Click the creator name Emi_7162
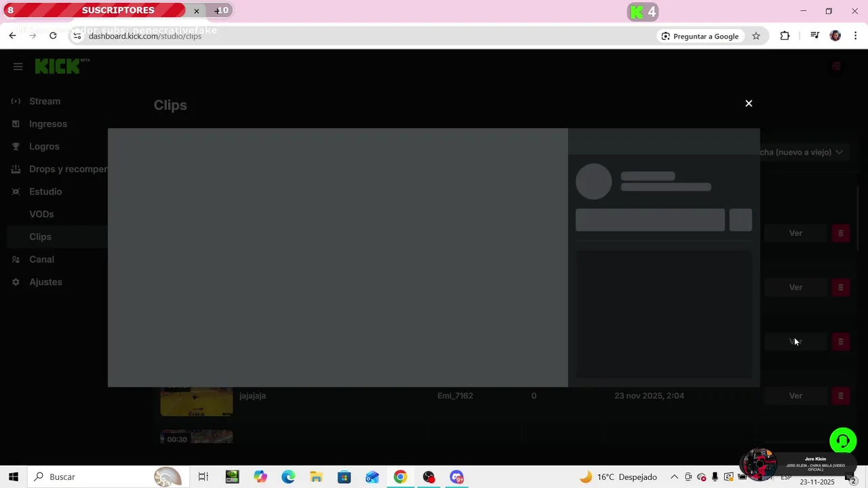This screenshot has width=868, height=488. [x=455, y=396]
